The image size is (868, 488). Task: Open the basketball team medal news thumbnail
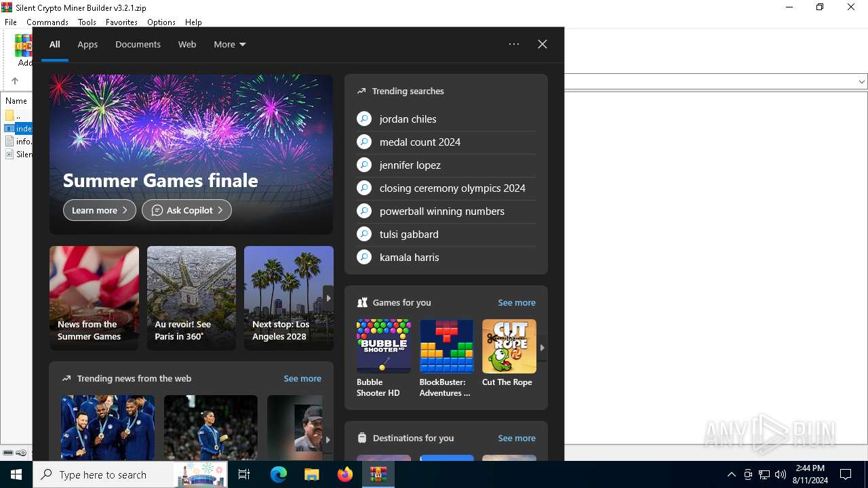pos(108,428)
